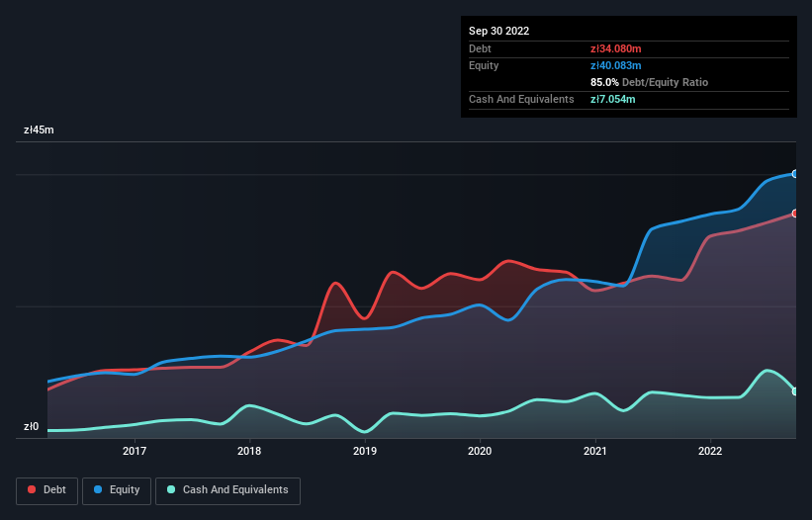This screenshot has height=520, width=812.
Task: Select the red Debt endpoint marker
Action: coord(795,214)
